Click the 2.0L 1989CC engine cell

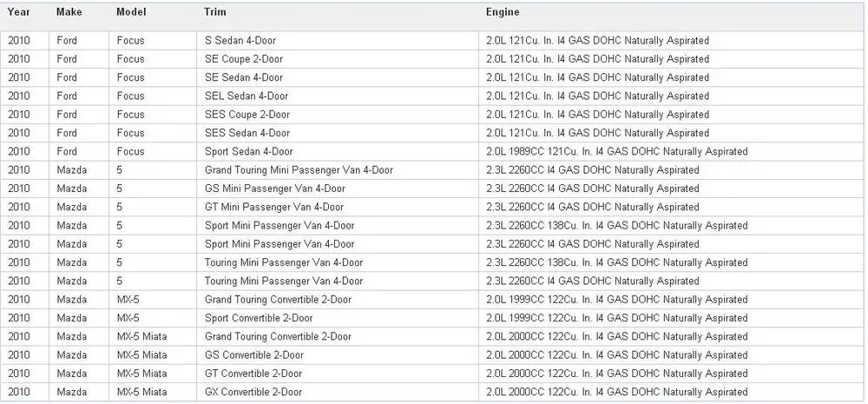(672, 151)
